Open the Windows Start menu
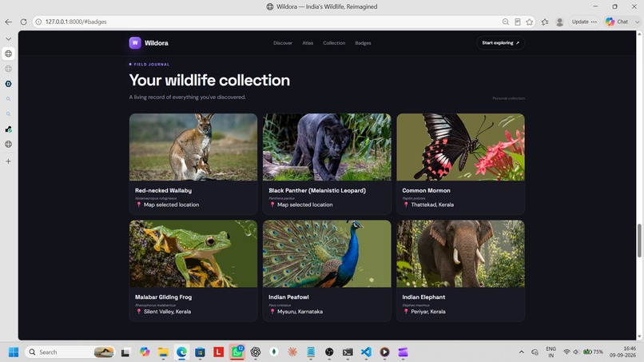 (x=14, y=352)
